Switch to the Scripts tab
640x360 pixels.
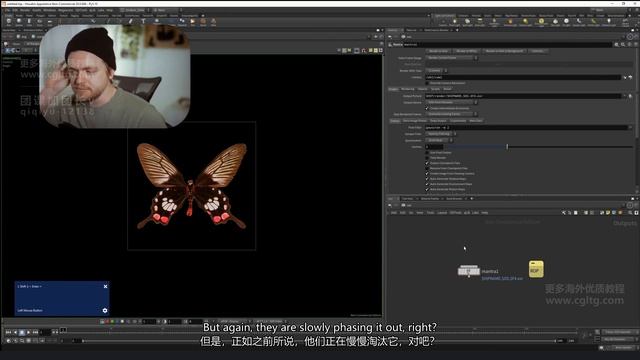[436, 89]
